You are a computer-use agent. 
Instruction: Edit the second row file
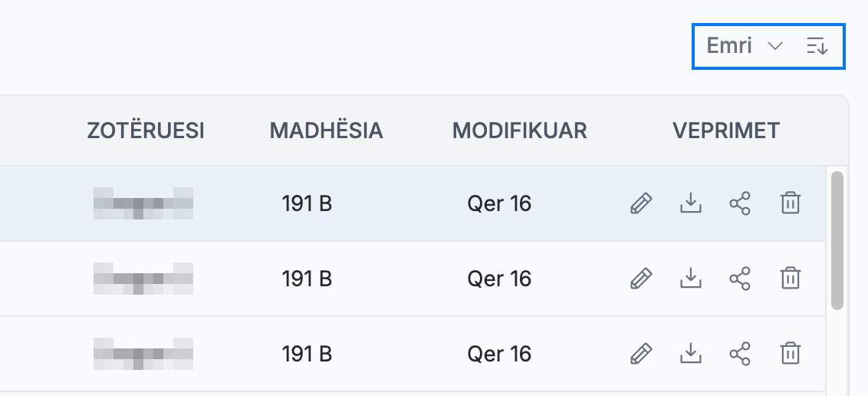641,279
